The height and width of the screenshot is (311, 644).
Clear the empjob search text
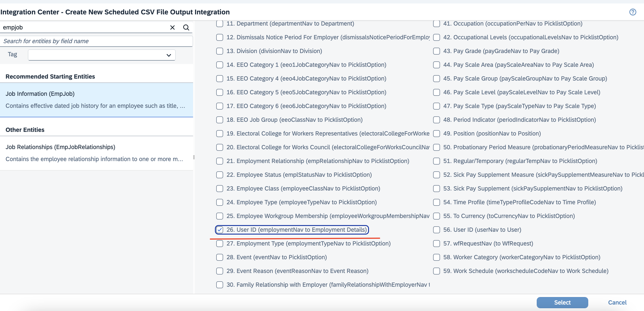pos(172,27)
